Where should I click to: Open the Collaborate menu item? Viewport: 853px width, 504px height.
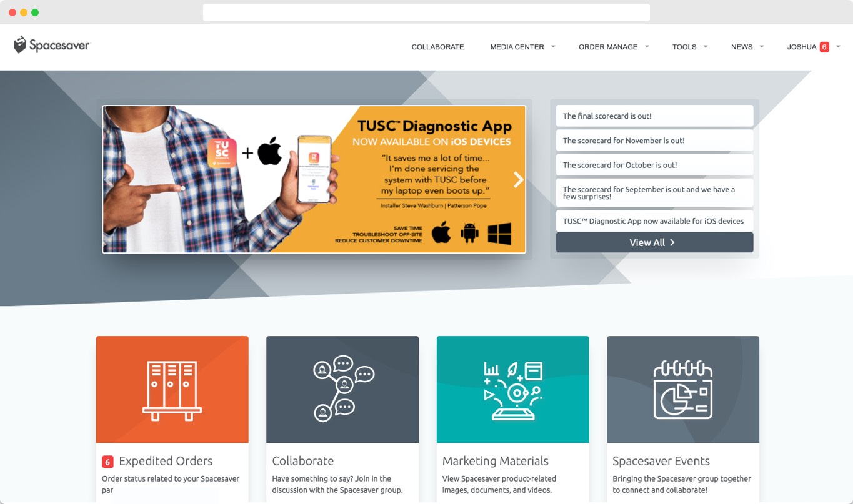[x=437, y=47]
